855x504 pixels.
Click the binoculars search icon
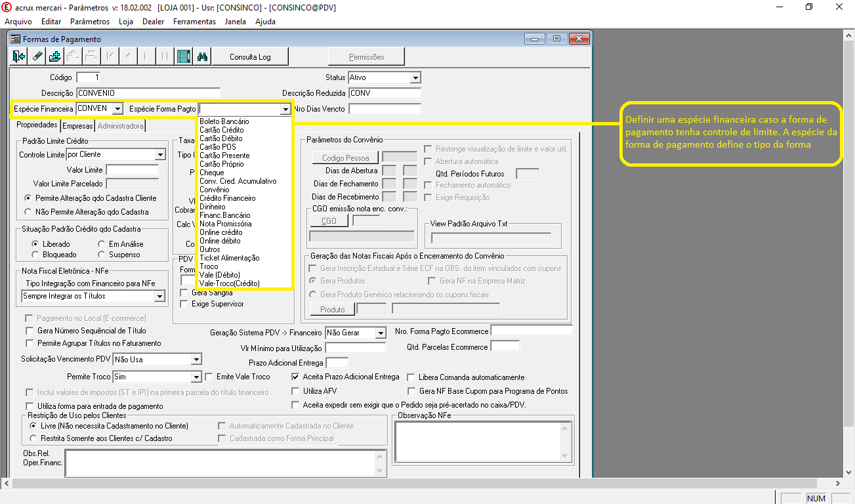pos(202,56)
